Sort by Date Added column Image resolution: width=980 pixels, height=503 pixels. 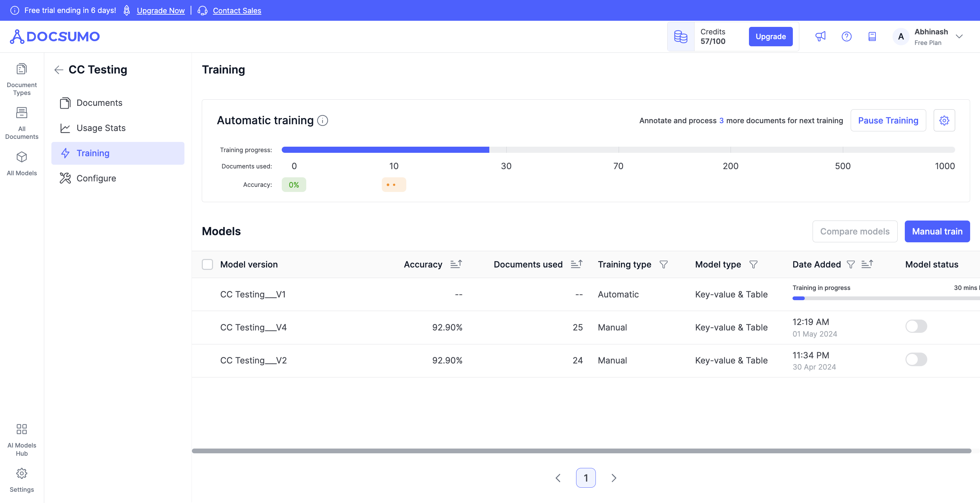(x=867, y=264)
